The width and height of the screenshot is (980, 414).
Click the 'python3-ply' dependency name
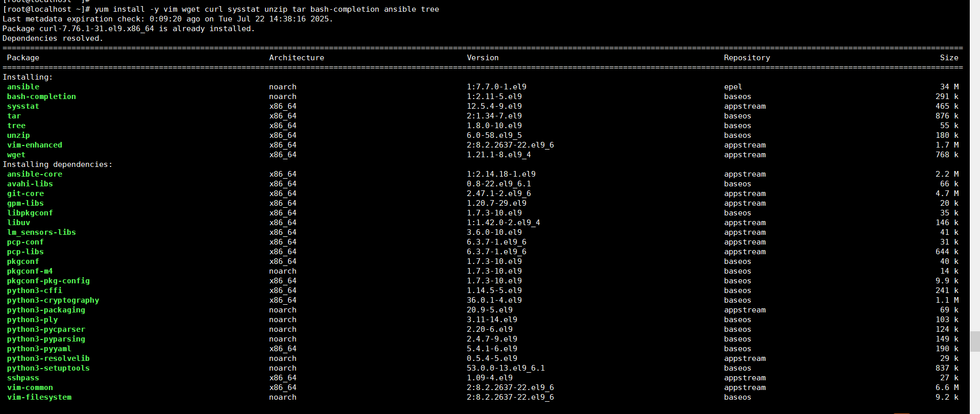[32, 320]
